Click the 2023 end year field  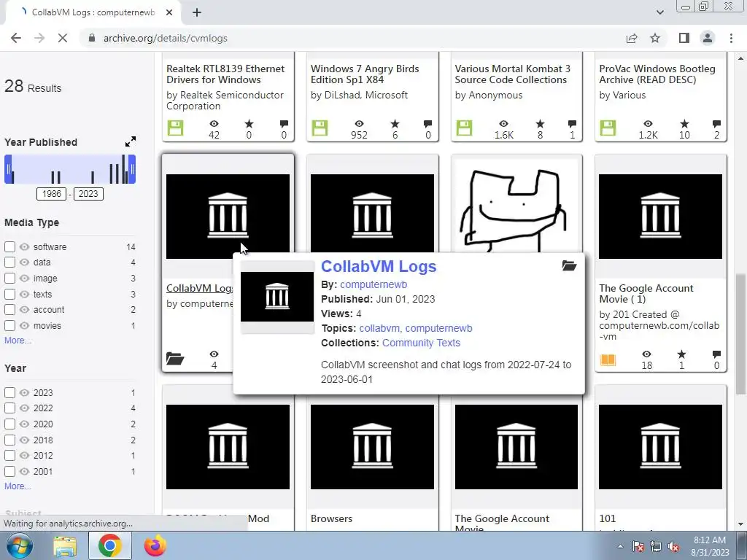88,194
